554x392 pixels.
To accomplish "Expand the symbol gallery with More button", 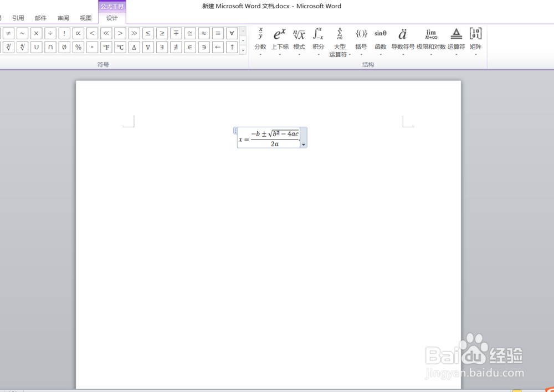I will coord(243,50).
